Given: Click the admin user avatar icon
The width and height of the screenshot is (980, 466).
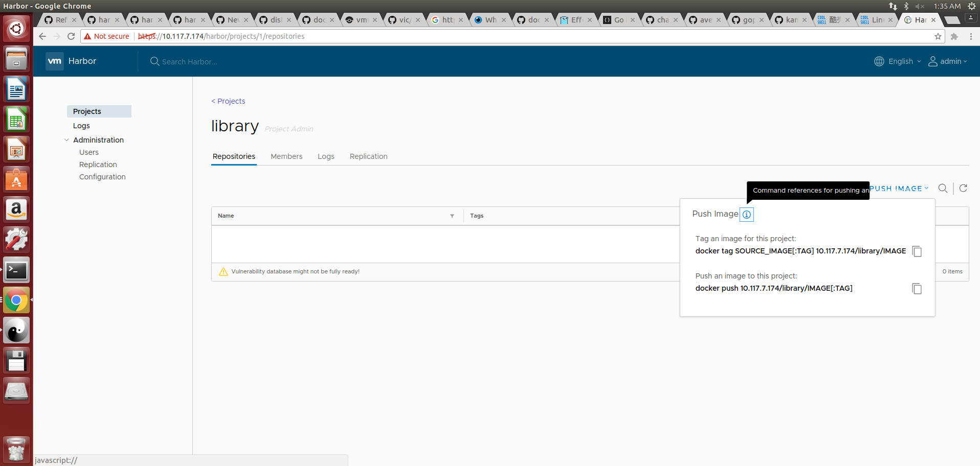Looking at the screenshot, I should point(933,61).
